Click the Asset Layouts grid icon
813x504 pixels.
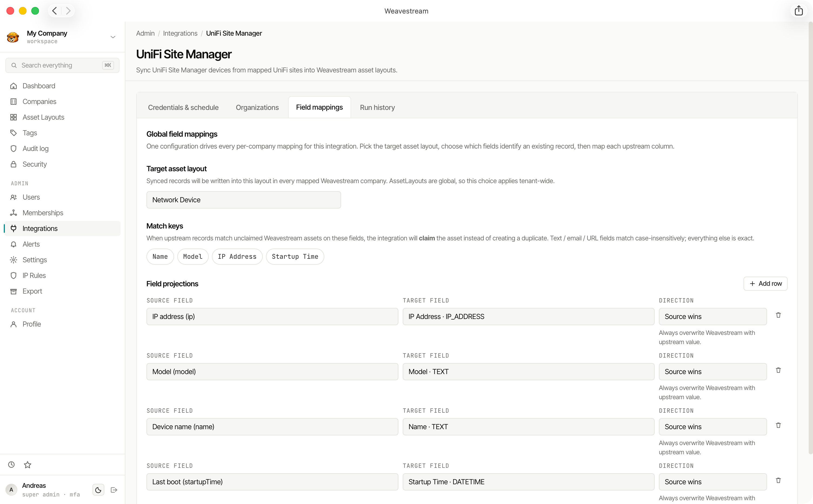[13, 117]
